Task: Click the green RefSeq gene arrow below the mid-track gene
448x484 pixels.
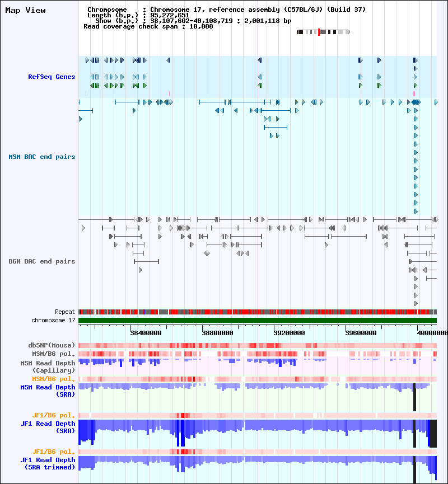Action: tap(260, 85)
